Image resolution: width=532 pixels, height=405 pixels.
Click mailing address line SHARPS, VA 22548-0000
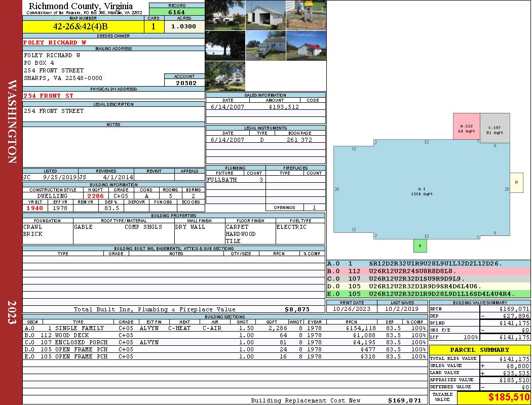click(63, 78)
